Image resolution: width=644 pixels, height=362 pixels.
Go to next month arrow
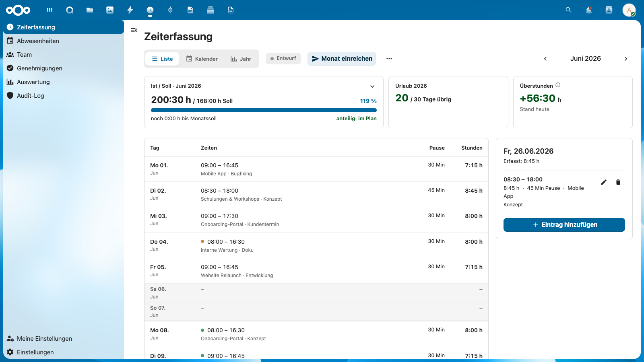point(626,59)
